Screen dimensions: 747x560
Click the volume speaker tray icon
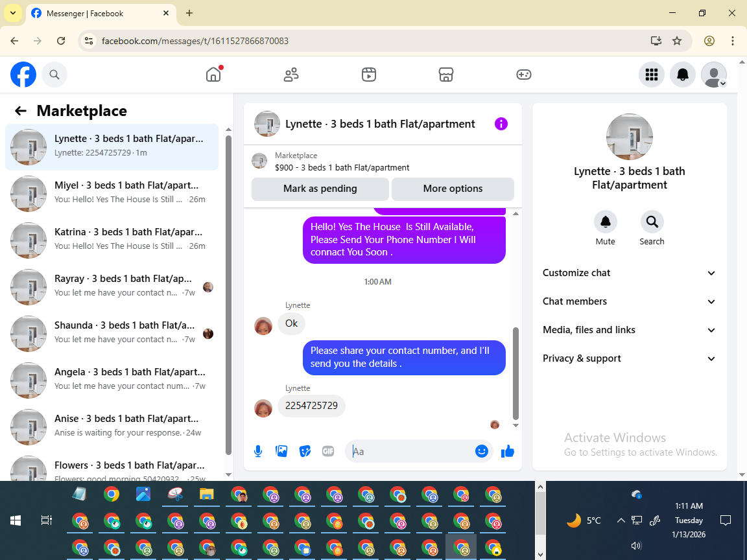point(636,546)
